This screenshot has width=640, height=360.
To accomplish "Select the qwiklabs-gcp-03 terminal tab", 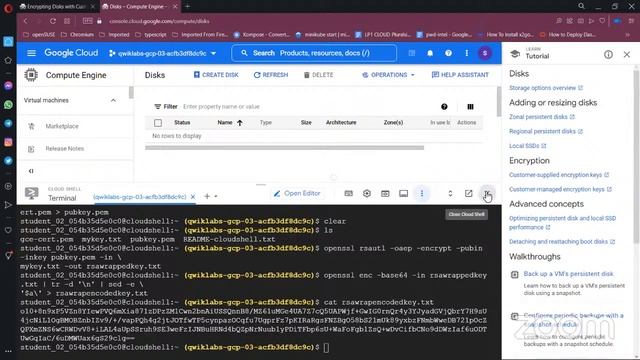I will (140, 197).
